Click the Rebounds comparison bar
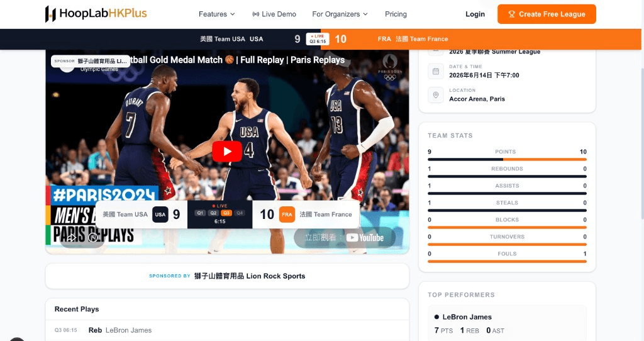The width and height of the screenshot is (644, 341). (508, 176)
